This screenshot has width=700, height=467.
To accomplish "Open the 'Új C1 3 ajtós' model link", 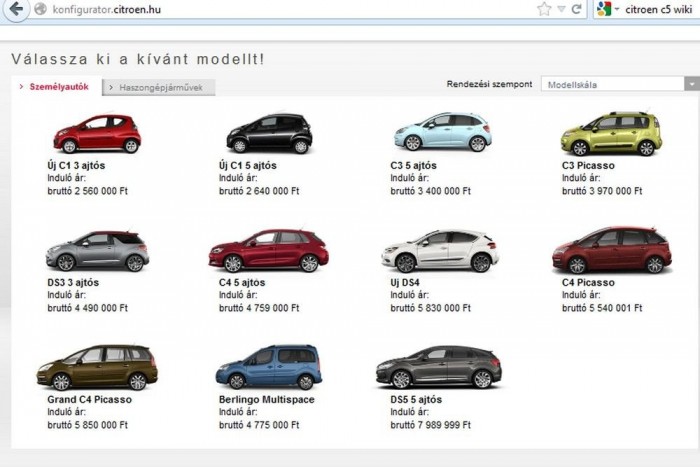I will coord(76,165).
